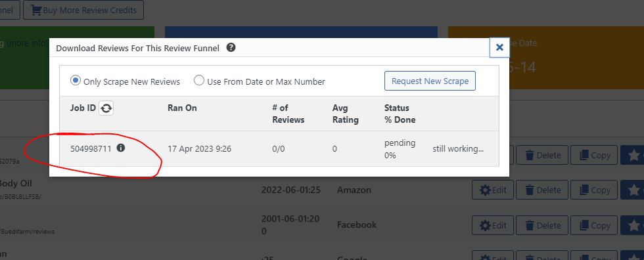Close the Download Reviews dialog
The image size is (644, 260).
[x=499, y=47]
